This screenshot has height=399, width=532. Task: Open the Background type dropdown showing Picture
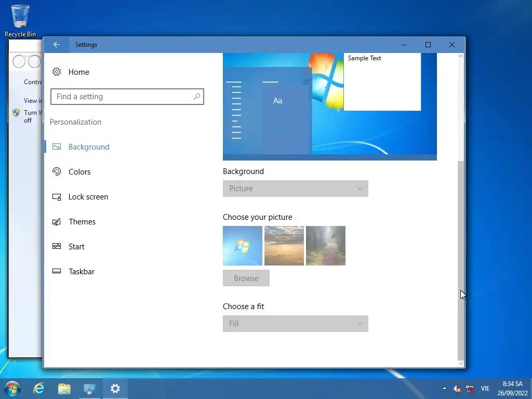(295, 189)
